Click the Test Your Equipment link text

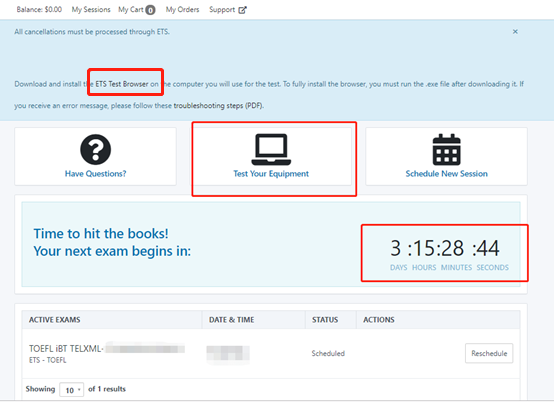click(271, 174)
